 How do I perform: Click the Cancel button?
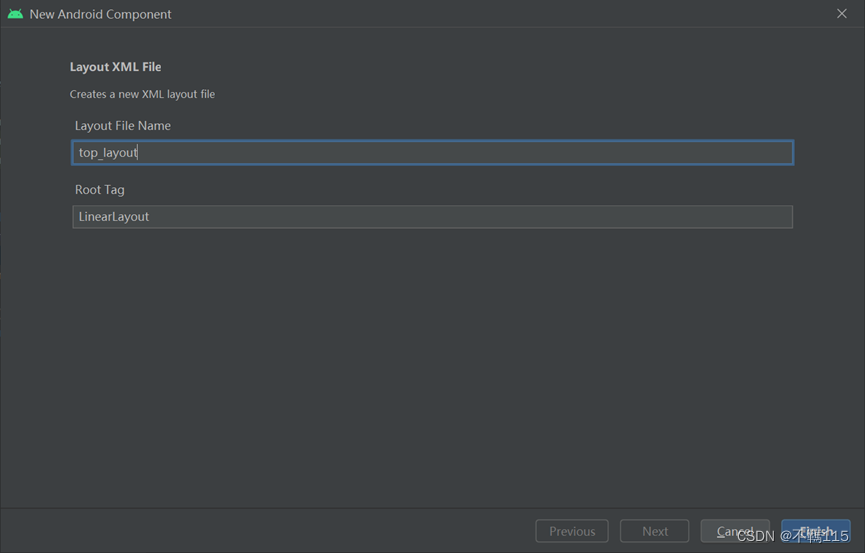click(735, 531)
